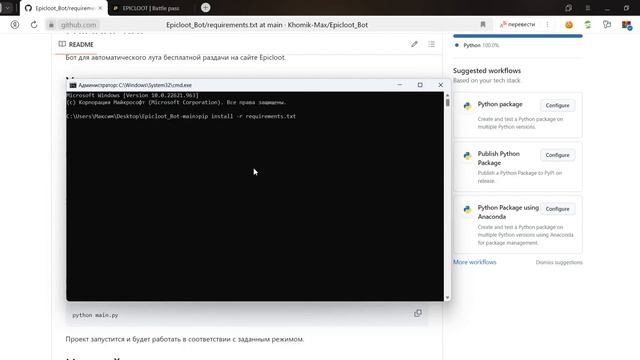Click the cmd window scrollbar thumb

[x=447, y=102]
